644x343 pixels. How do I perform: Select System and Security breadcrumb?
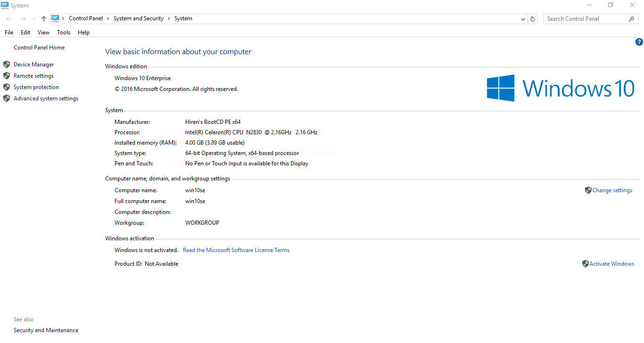pyautogui.click(x=139, y=18)
